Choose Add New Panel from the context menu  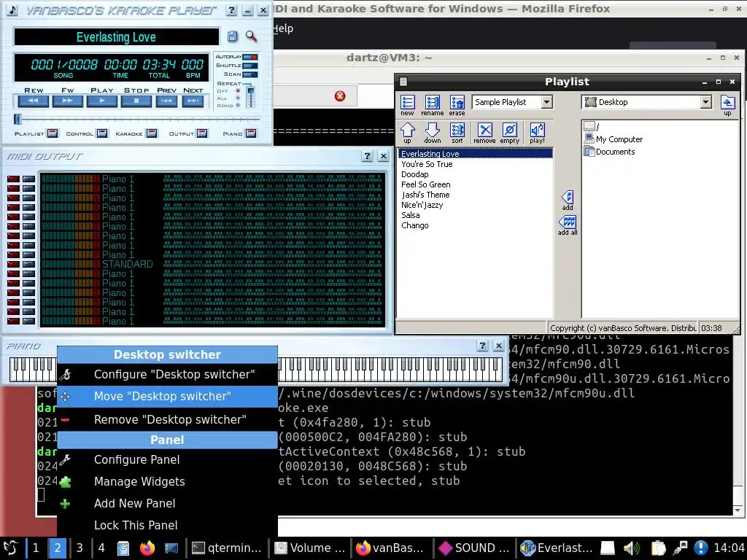click(167, 503)
